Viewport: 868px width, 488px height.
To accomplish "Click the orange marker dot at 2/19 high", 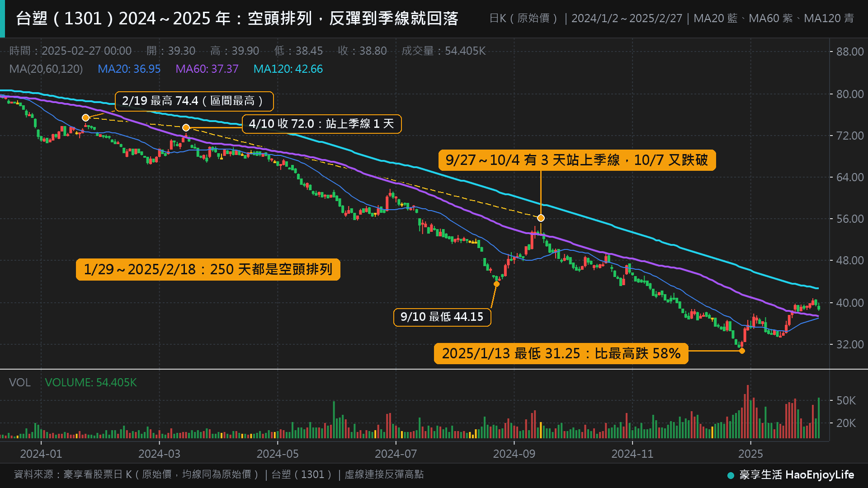I will click(x=85, y=118).
